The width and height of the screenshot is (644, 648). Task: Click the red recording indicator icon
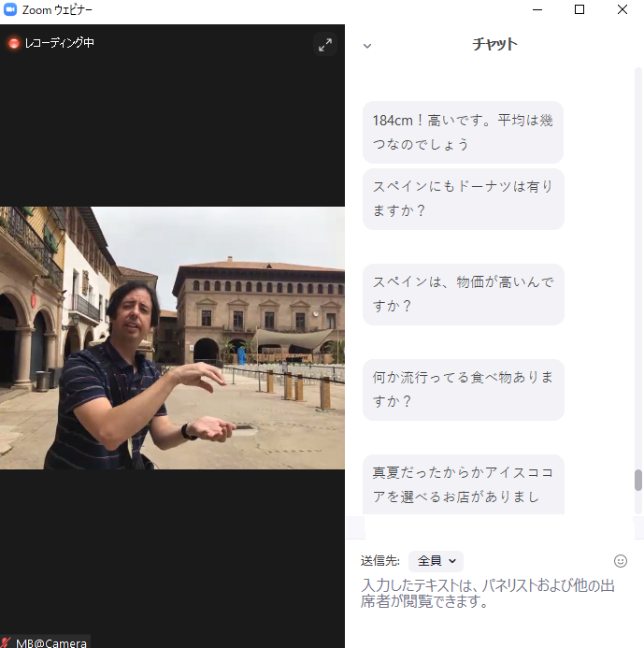pyautogui.click(x=14, y=43)
